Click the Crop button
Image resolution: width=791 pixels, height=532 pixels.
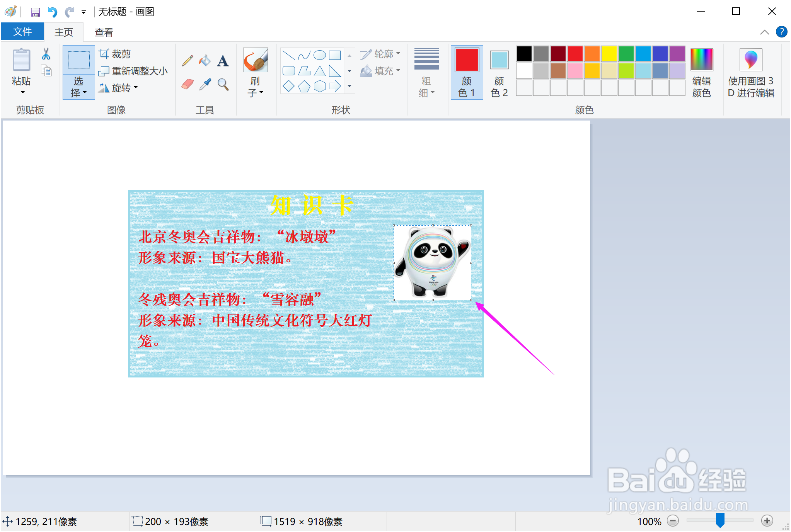click(115, 54)
